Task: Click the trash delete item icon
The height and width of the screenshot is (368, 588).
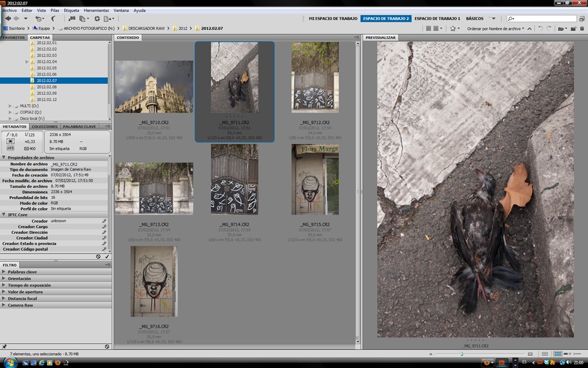Action: point(582,29)
